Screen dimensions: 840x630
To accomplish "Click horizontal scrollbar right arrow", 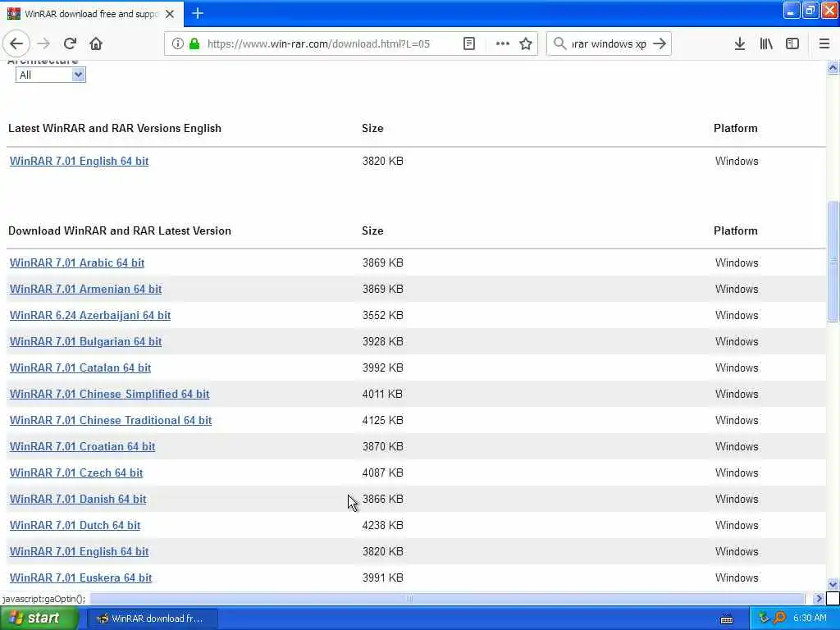I will (818, 599).
